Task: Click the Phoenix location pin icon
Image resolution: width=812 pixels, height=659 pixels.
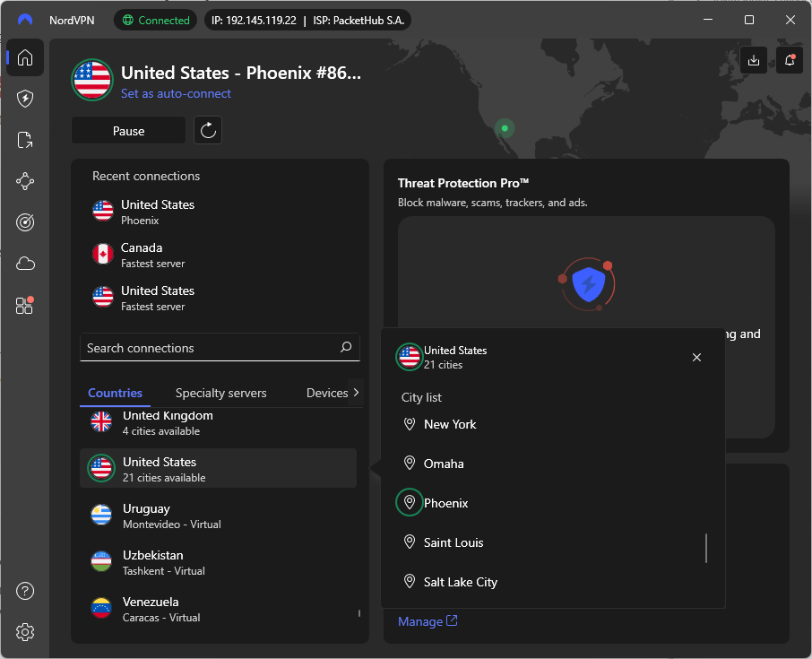Action: click(x=409, y=502)
